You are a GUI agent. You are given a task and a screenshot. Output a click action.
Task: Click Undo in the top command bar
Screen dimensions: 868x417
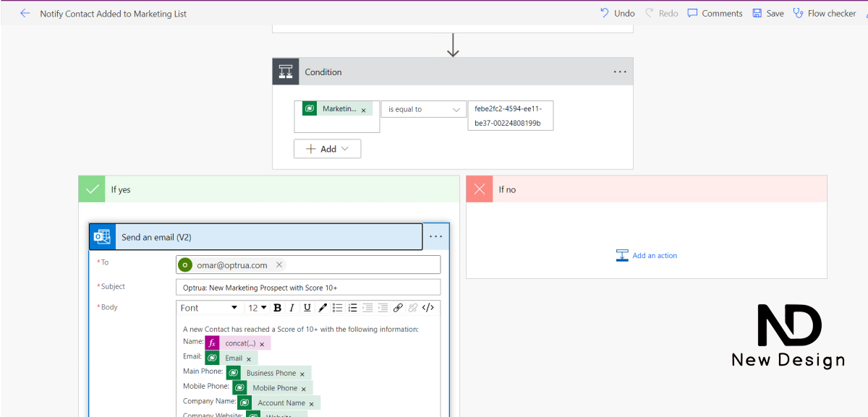617,13
